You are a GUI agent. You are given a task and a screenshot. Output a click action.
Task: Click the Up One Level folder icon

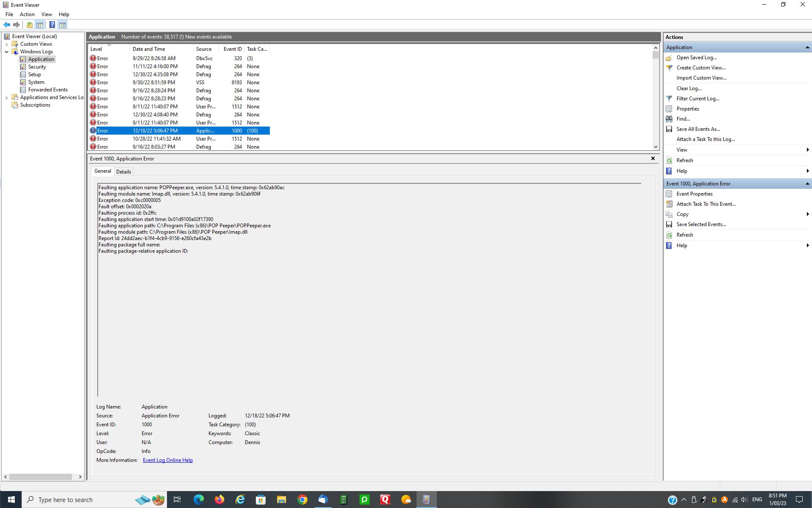point(30,25)
